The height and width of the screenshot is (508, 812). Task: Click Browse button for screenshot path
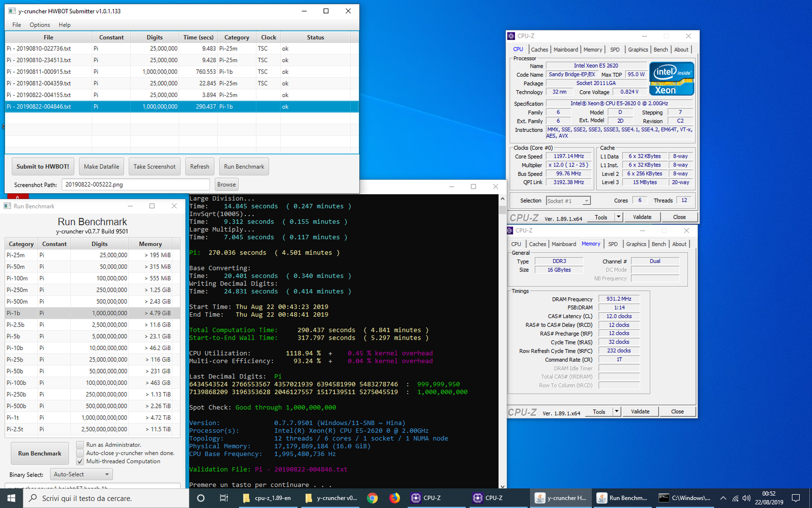click(x=226, y=184)
